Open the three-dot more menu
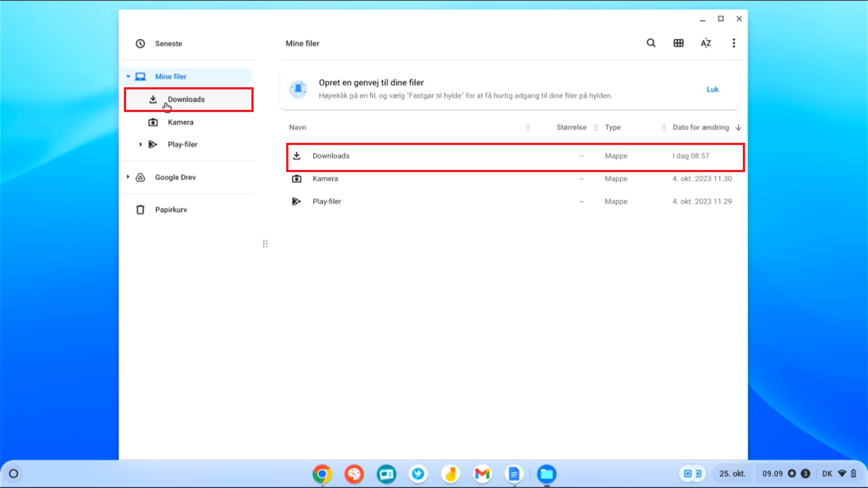Screen dimensions: 868x488 tap(734, 43)
